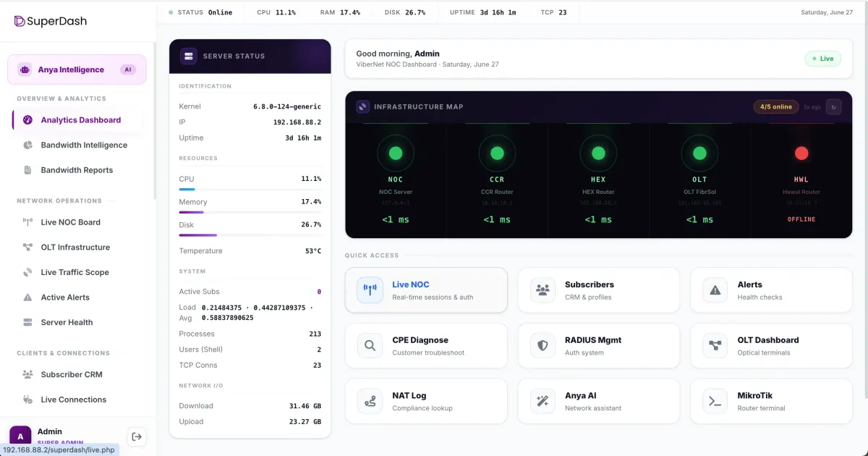Click the Subscribers card people icon
Image resolution: width=868 pixels, height=456 pixels.
(x=542, y=290)
